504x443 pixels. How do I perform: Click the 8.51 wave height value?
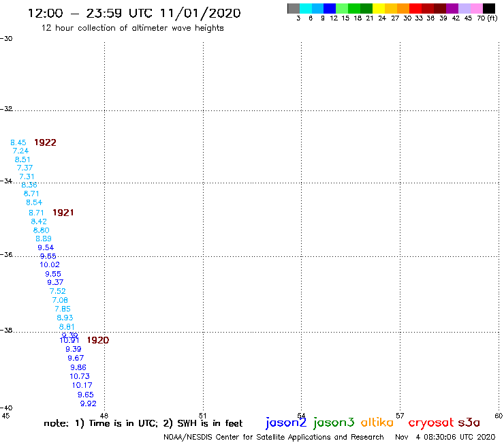[22, 159]
